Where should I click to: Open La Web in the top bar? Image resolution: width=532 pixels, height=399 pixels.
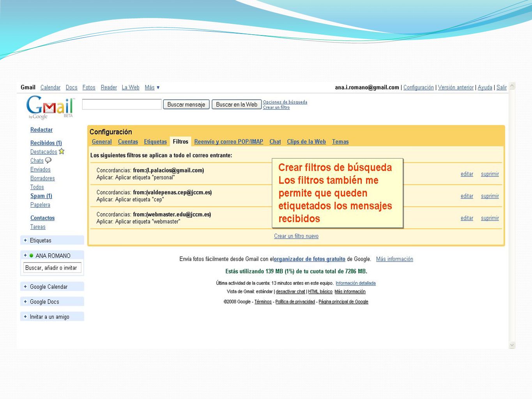tap(131, 87)
